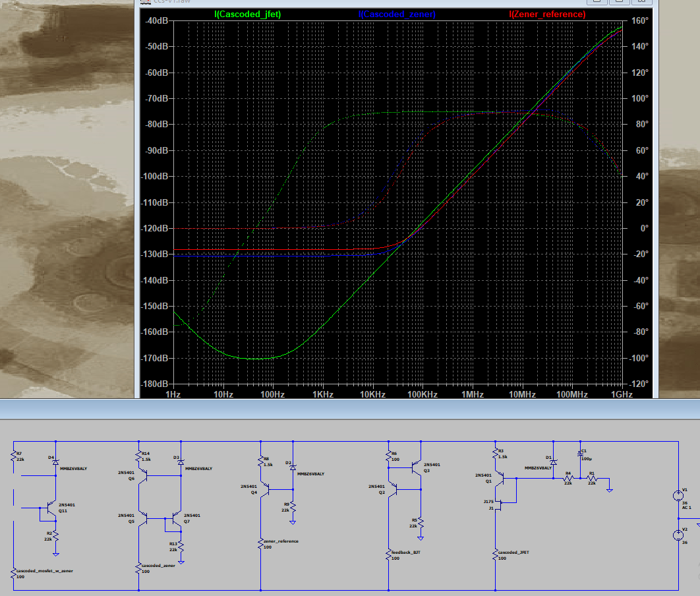
Task: Select transistor Q6 2N5401
Action: pos(143,475)
